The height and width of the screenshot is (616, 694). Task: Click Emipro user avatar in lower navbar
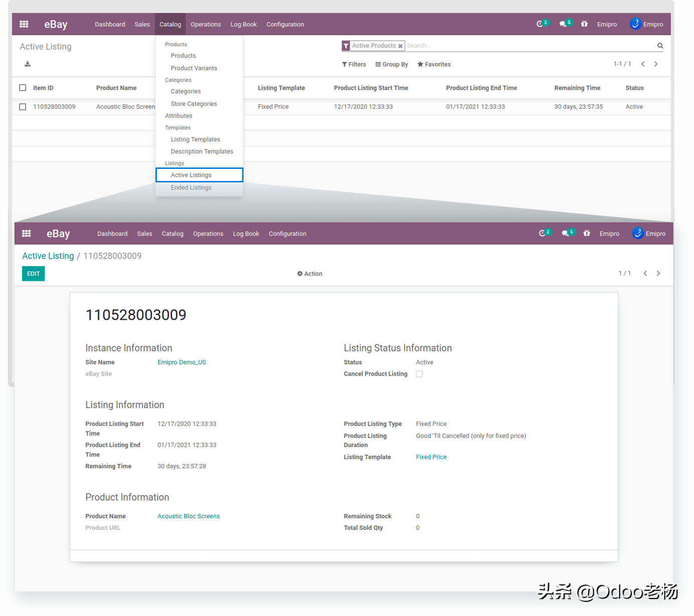pos(638,233)
